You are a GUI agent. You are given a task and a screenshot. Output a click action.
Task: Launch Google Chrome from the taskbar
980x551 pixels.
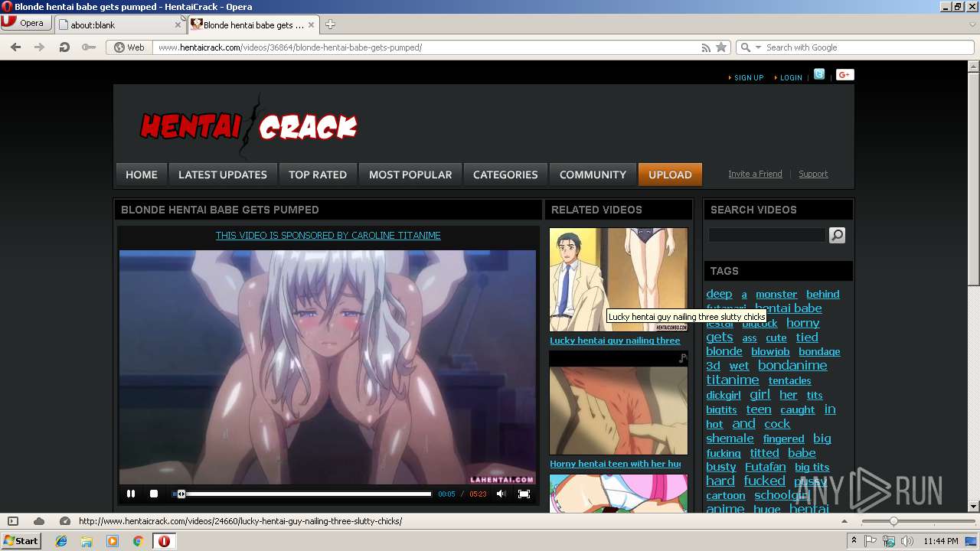tap(138, 541)
